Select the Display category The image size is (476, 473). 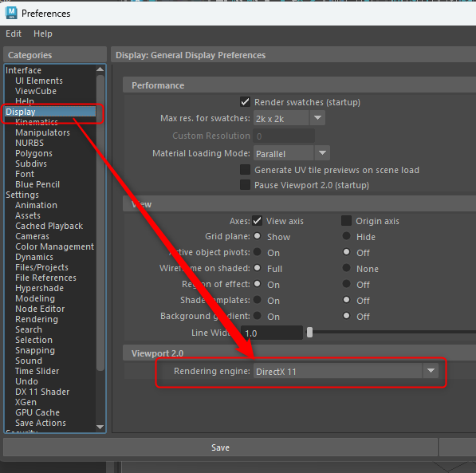50,112
